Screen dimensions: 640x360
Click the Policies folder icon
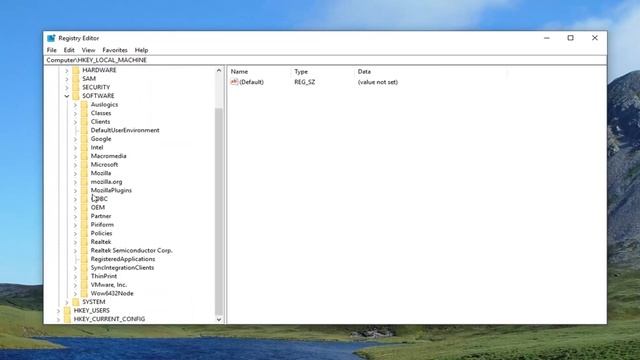[84, 233]
